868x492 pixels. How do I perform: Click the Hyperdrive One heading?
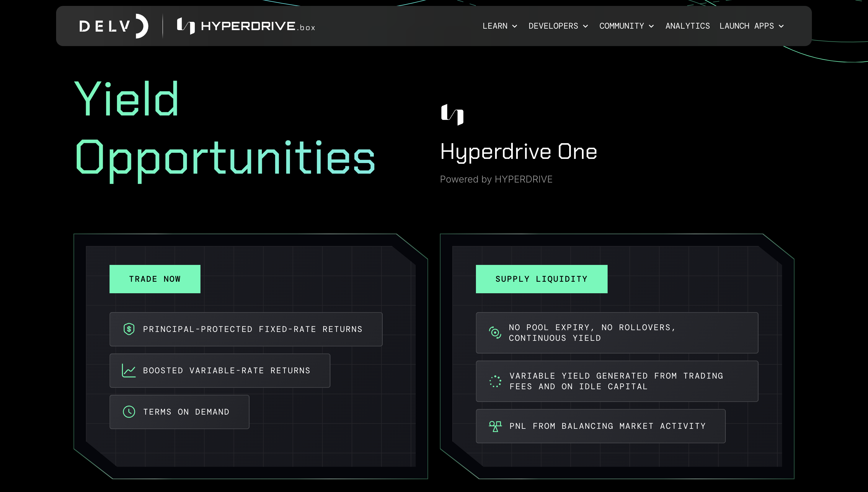click(x=518, y=152)
